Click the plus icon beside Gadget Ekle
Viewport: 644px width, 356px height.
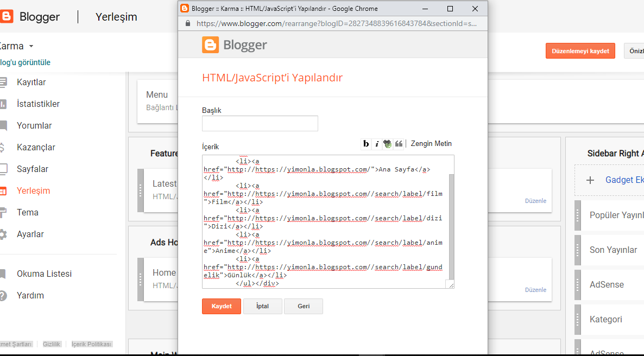[x=590, y=180]
